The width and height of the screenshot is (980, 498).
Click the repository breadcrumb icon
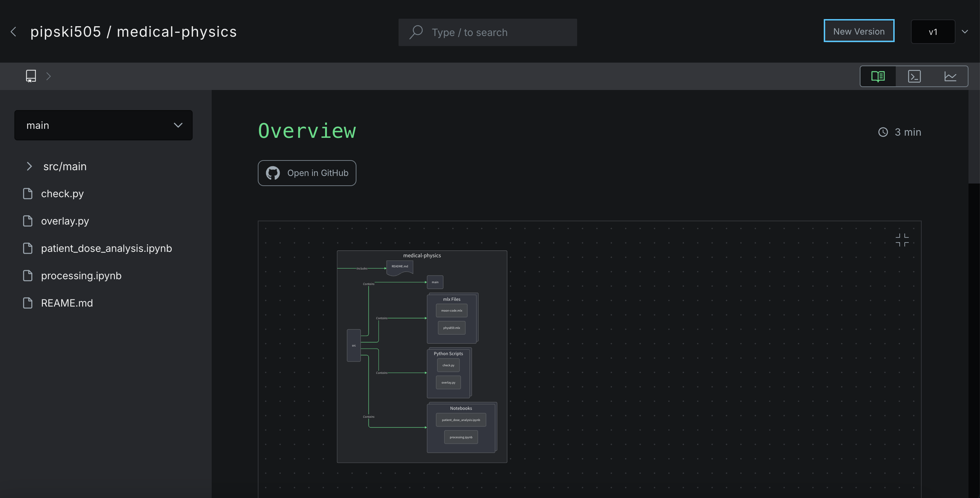[x=31, y=76]
